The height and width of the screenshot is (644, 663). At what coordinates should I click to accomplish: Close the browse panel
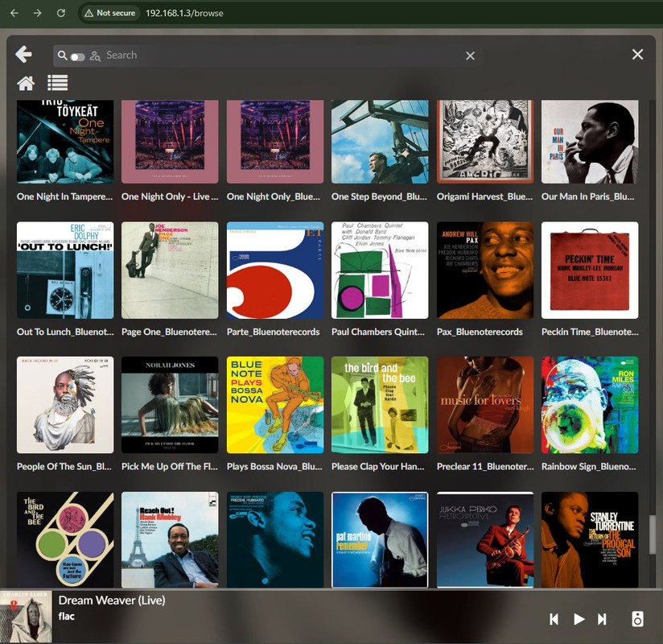click(637, 54)
